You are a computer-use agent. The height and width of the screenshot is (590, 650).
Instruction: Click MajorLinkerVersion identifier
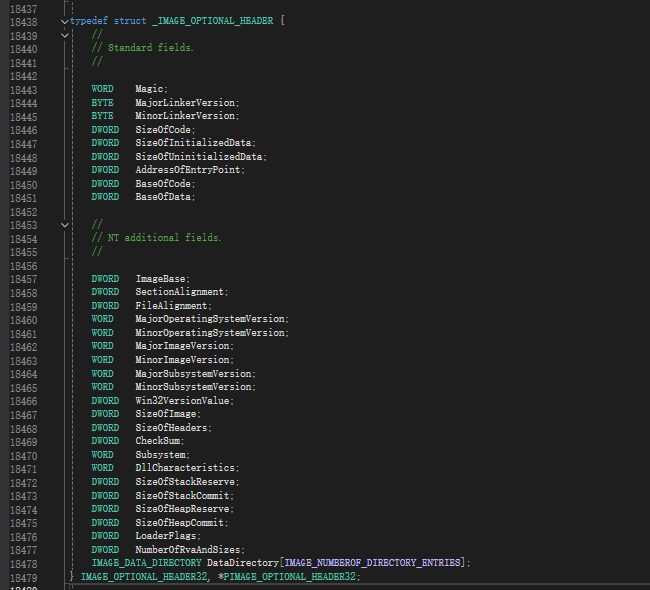pos(185,102)
